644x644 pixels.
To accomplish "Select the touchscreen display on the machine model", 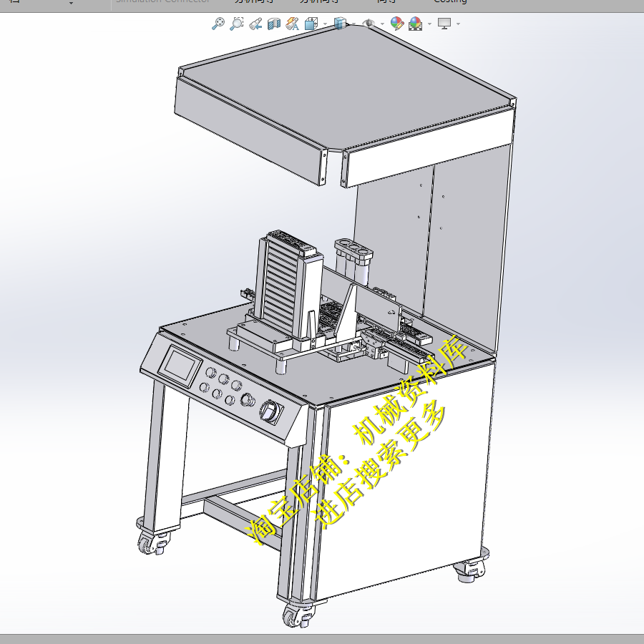I will coord(180,366).
